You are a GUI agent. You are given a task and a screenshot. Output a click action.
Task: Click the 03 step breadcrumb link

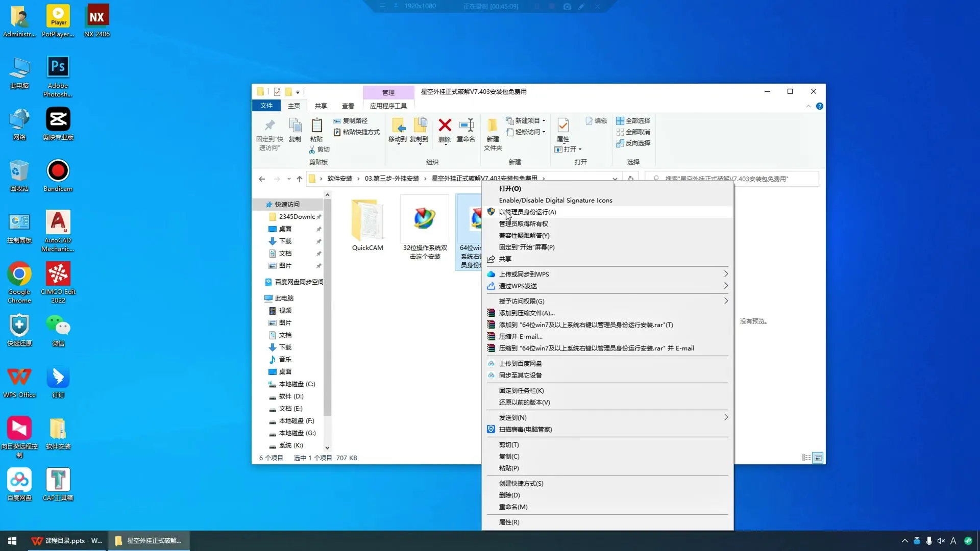click(x=391, y=179)
